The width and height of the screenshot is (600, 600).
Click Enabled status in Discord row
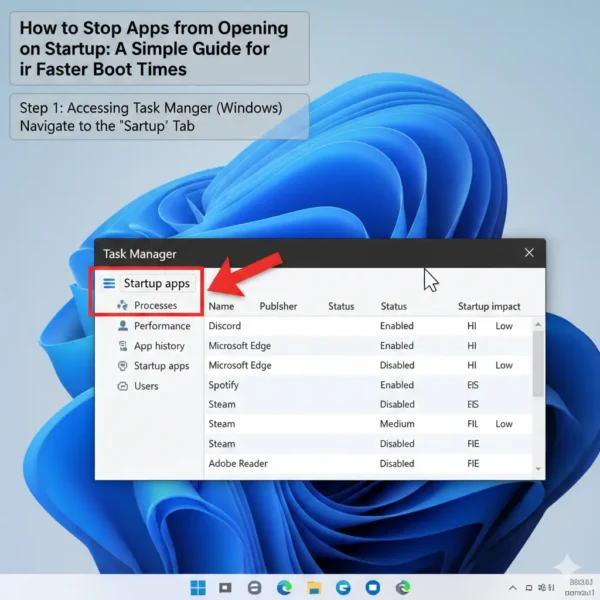[397, 326]
